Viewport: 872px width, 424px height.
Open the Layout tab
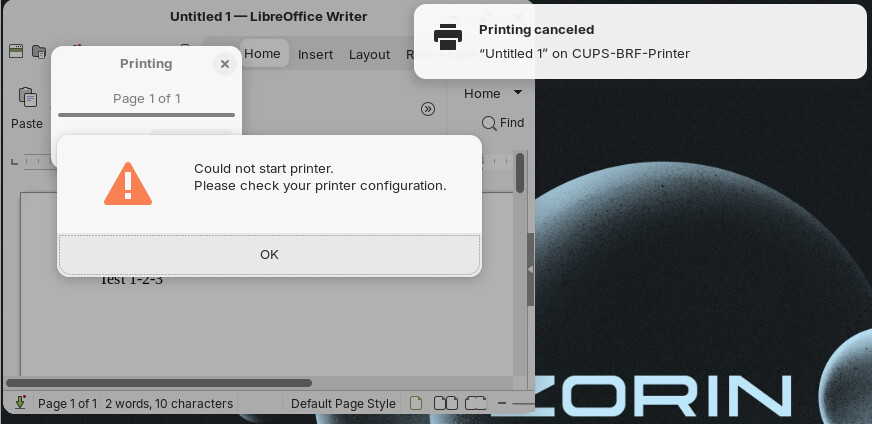369,54
